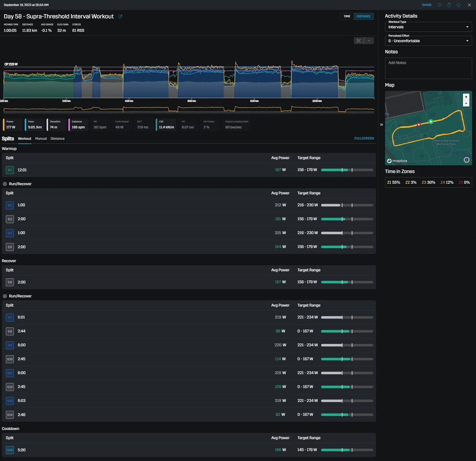The width and height of the screenshot is (476, 461).
Task: Open the dropdown arrow beside scissors tool
Action: [x=369, y=41]
